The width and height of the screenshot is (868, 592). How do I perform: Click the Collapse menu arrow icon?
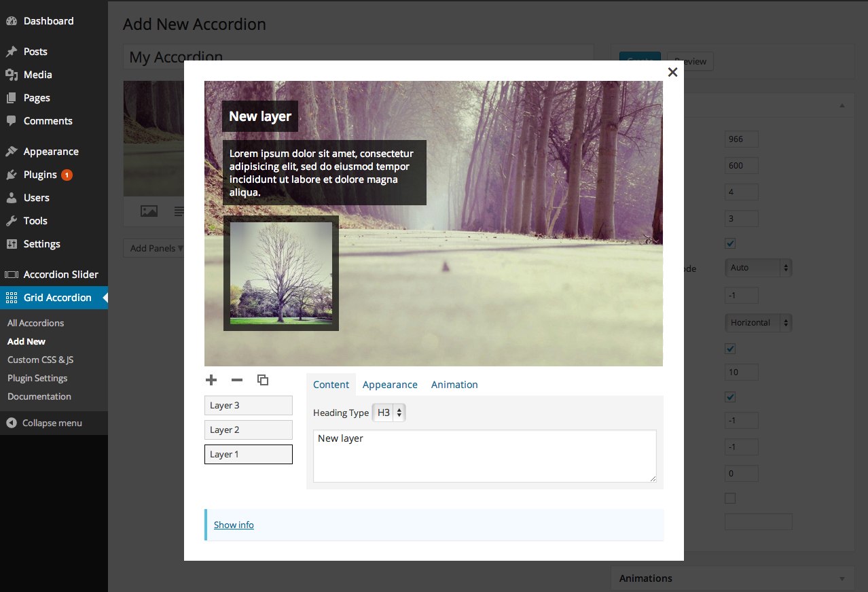(x=12, y=423)
